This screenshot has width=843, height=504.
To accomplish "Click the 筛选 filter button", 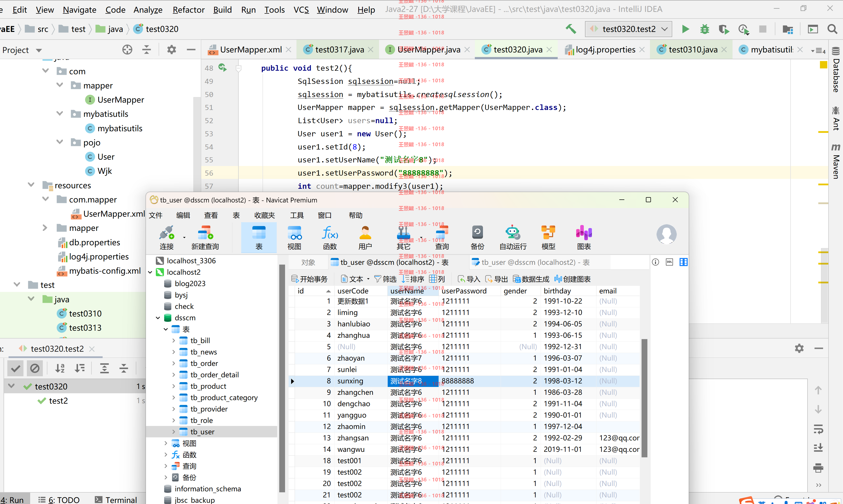I will click(385, 279).
